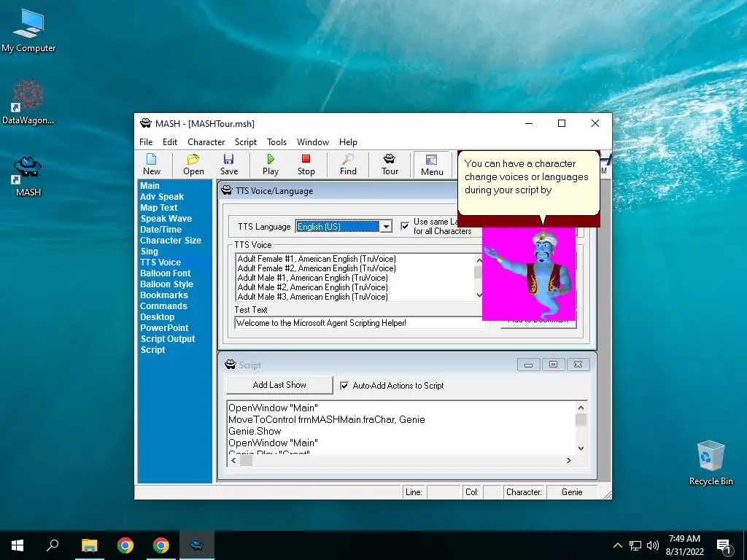
Task: Play the script with the Play button
Action: coord(270,164)
